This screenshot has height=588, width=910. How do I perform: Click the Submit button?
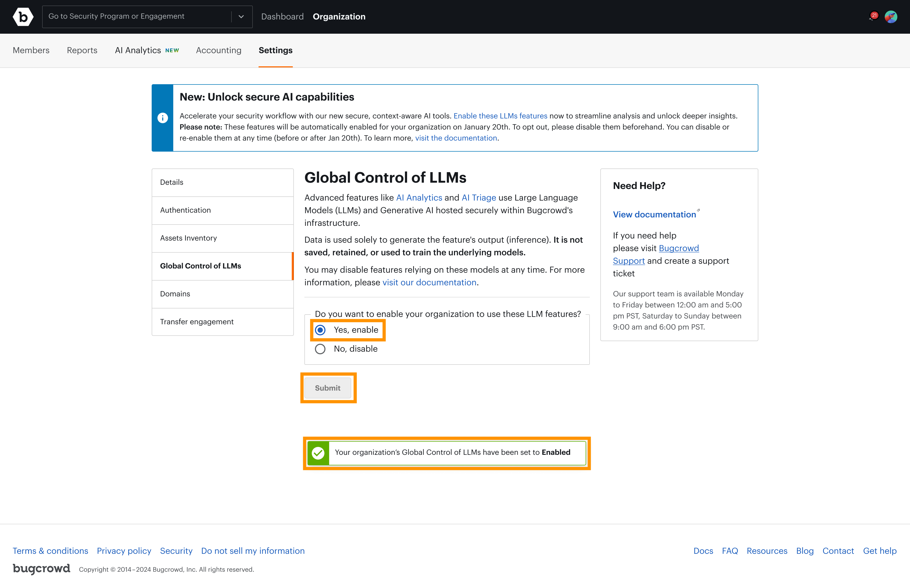click(327, 387)
